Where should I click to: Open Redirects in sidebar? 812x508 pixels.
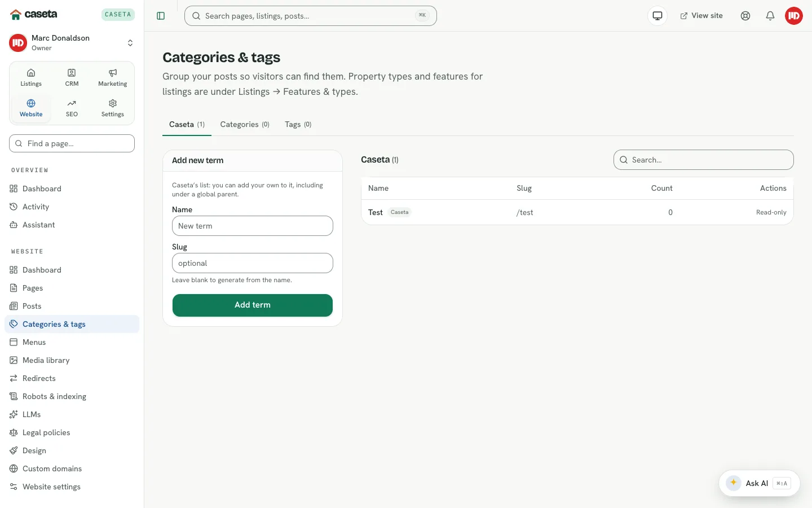[x=72, y=378]
